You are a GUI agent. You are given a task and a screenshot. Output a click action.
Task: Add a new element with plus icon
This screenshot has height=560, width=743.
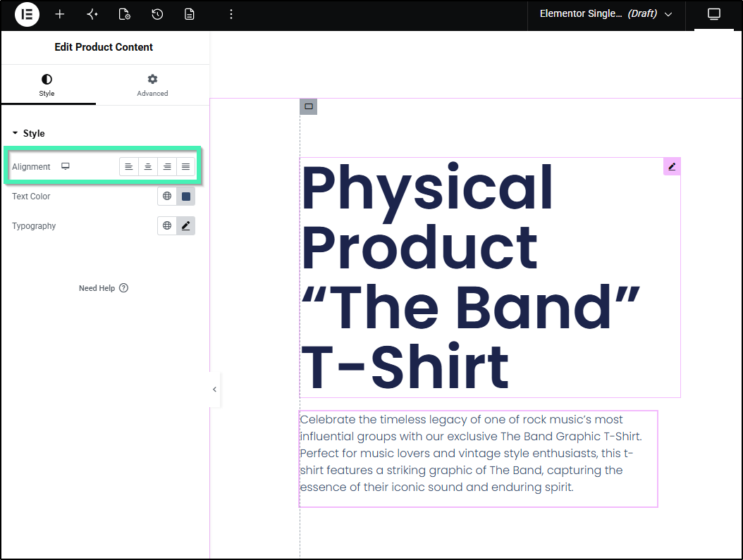coord(60,14)
